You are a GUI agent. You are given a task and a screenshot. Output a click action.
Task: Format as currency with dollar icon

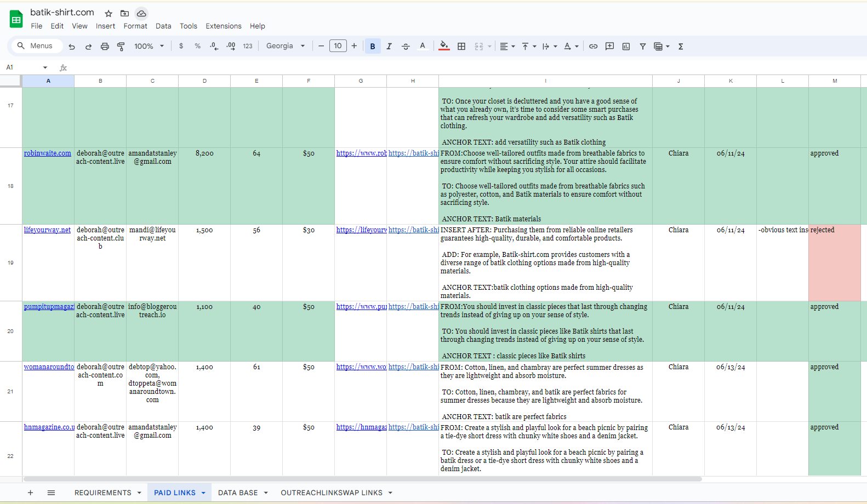click(x=181, y=46)
